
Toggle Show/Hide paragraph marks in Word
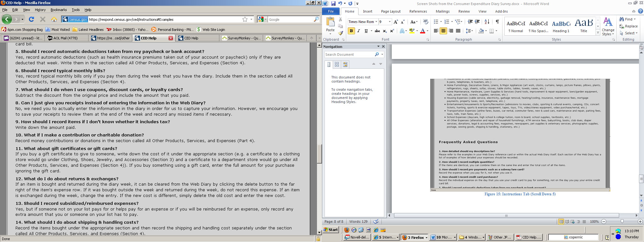coord(497,22)
